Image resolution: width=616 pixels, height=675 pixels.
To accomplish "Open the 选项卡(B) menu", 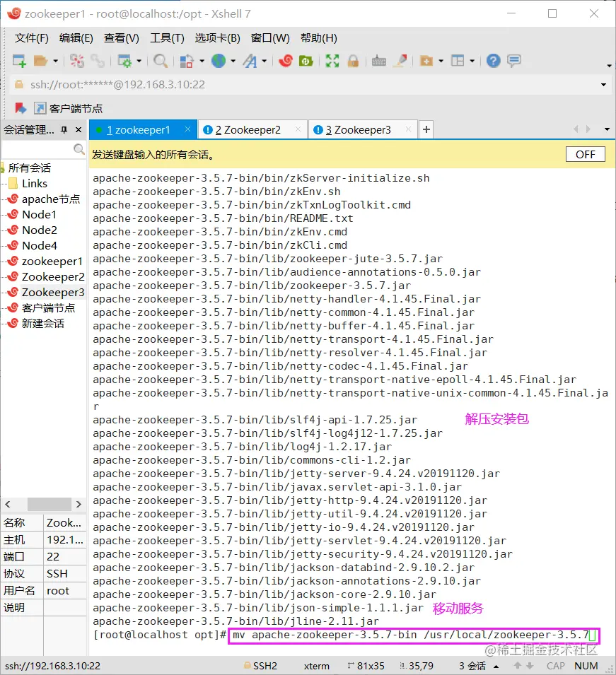I will pyautogui.click(x=218, y=38).
